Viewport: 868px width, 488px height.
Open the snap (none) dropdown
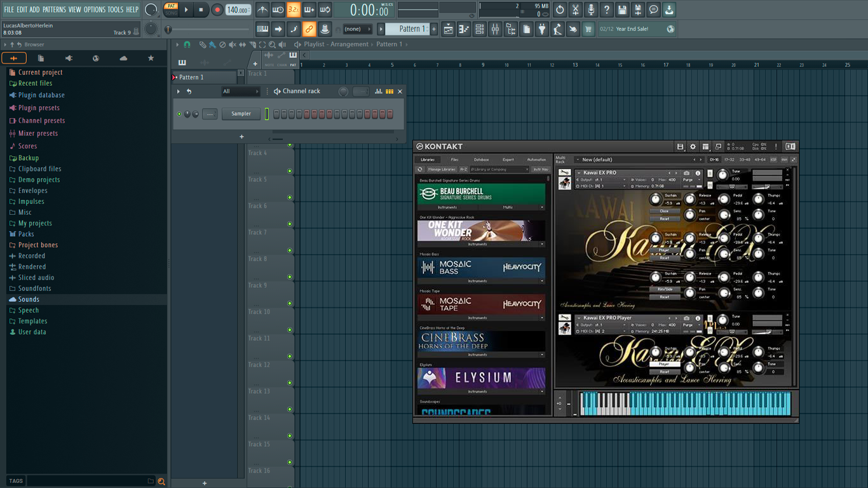pos(358,29)
